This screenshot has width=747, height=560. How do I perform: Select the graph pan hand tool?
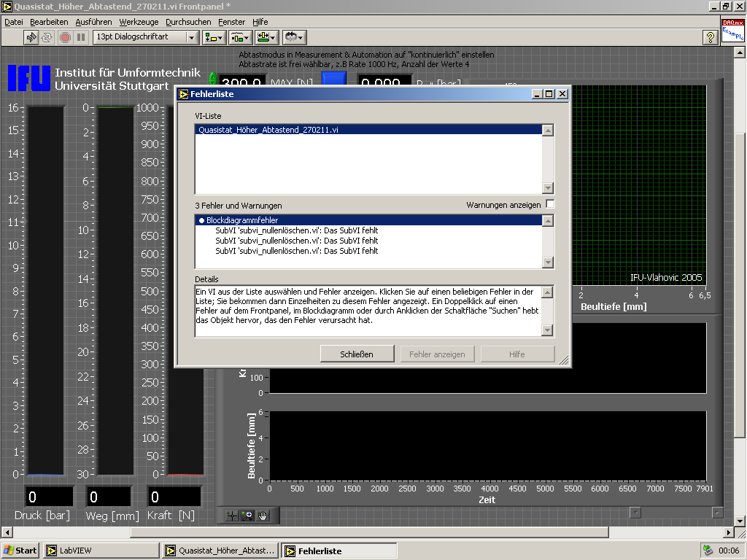click(262, 516)
